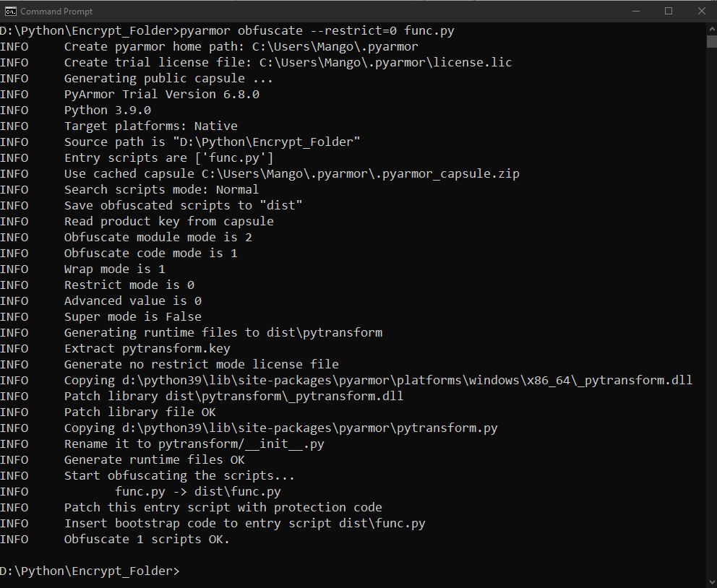This screenshot has width=717, height=588.
Task: Click the Command Prompt title bar text
Action: 57,11
